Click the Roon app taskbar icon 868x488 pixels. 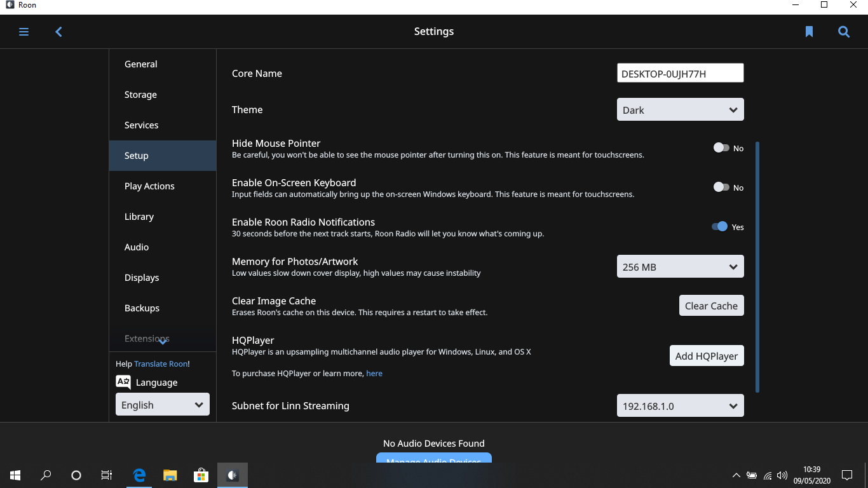pos(232,475)
